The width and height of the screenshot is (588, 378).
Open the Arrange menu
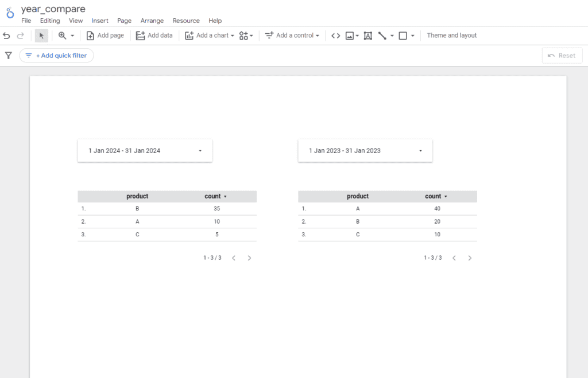[152, 21]
